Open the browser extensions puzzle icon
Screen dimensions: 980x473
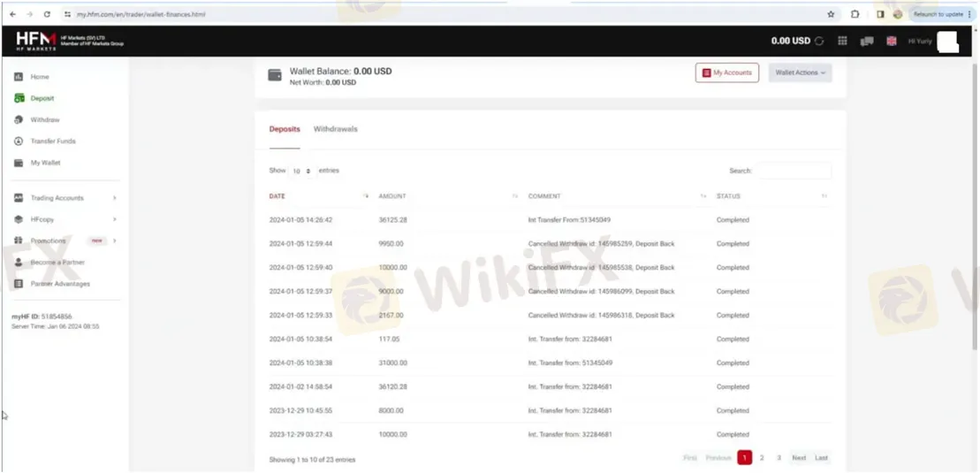pyautogui.click(x=855, y=14)
